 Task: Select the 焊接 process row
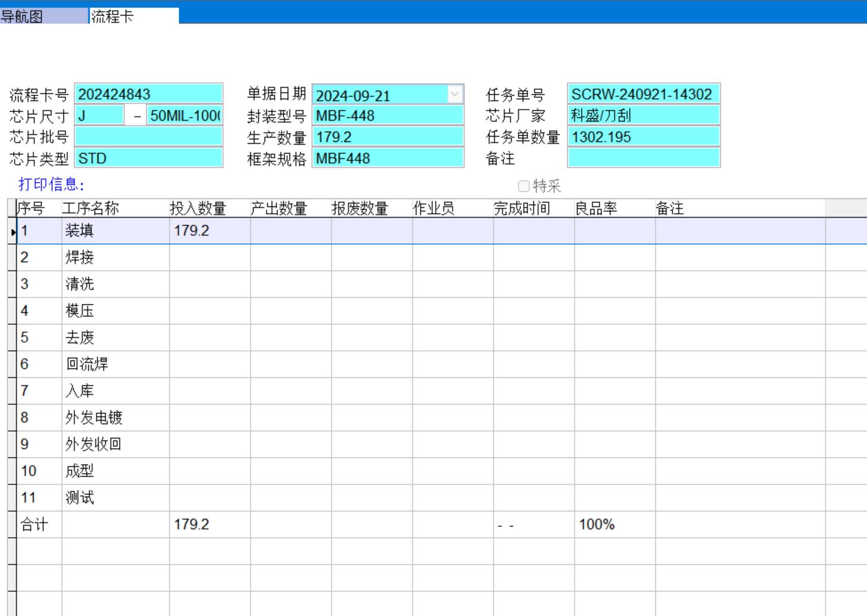point(80,258)
